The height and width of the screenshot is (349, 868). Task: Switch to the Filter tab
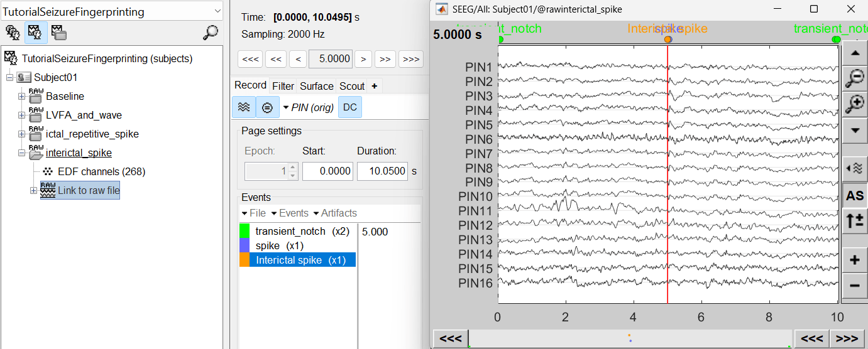[x=283, y=86]
